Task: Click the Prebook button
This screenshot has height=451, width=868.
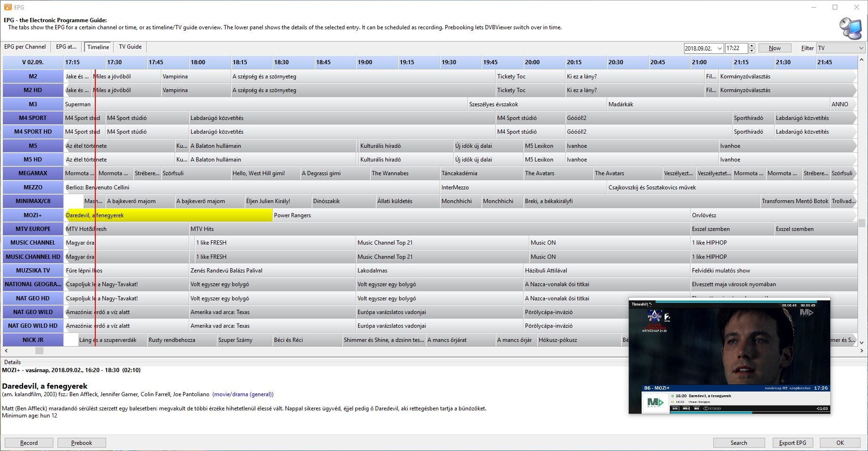Action: click(x=82, y=443)
